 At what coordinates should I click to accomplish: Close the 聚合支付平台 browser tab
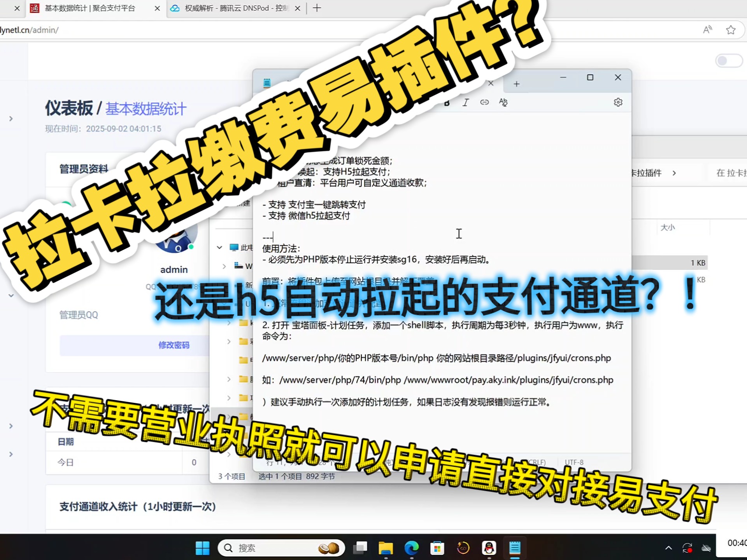coord(157,8)
